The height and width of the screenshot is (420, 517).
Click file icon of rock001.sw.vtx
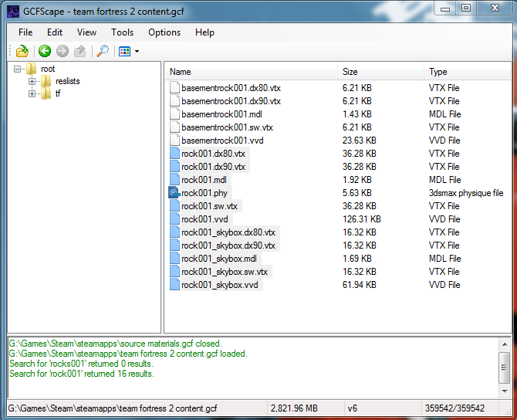click(x=174, y=206)
